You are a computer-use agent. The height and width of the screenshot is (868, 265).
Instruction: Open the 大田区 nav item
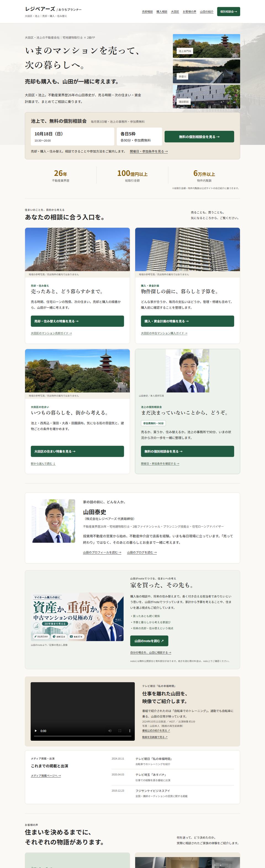[175, 12]
